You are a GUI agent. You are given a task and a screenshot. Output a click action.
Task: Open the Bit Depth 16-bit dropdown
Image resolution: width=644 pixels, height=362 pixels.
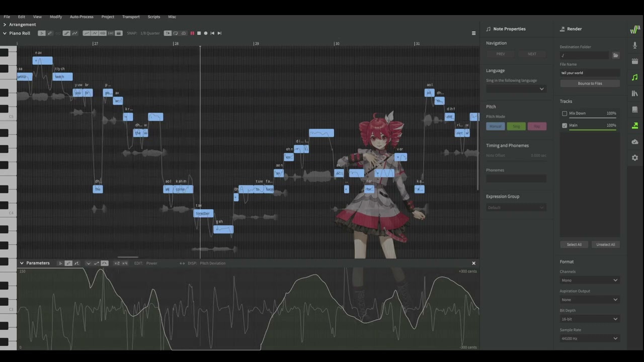[590, 319]
